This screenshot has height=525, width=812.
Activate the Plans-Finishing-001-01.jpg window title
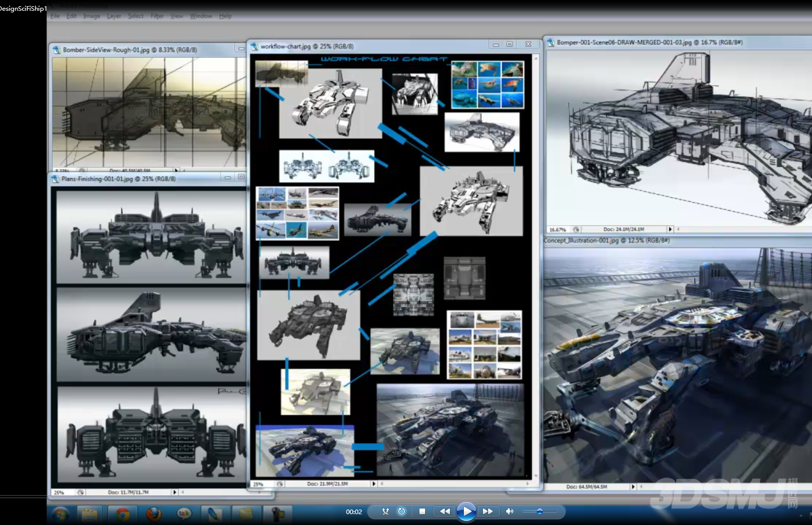(x=119, y=179)
